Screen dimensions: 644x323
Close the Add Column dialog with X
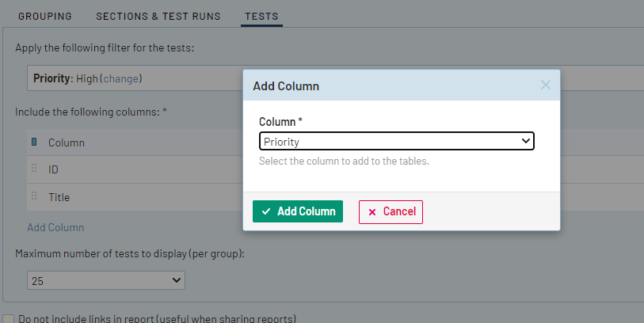(545, 85)
